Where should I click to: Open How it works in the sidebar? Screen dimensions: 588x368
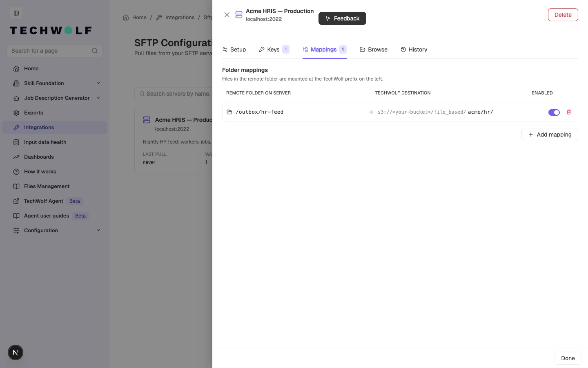pyautogui.click(x=54, y=172)
